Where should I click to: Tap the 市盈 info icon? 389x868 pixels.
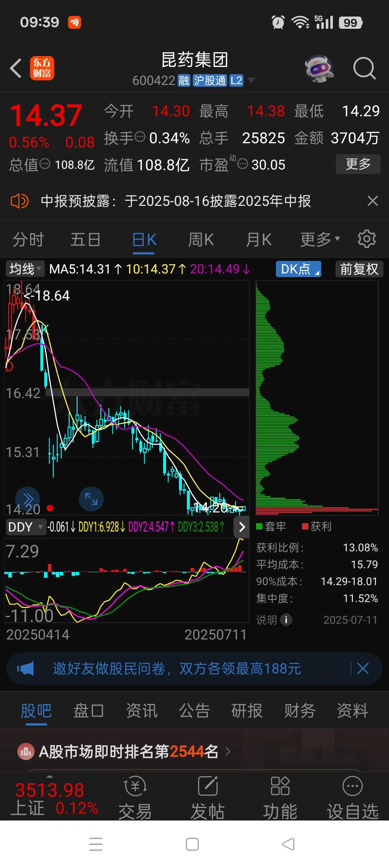243,164
